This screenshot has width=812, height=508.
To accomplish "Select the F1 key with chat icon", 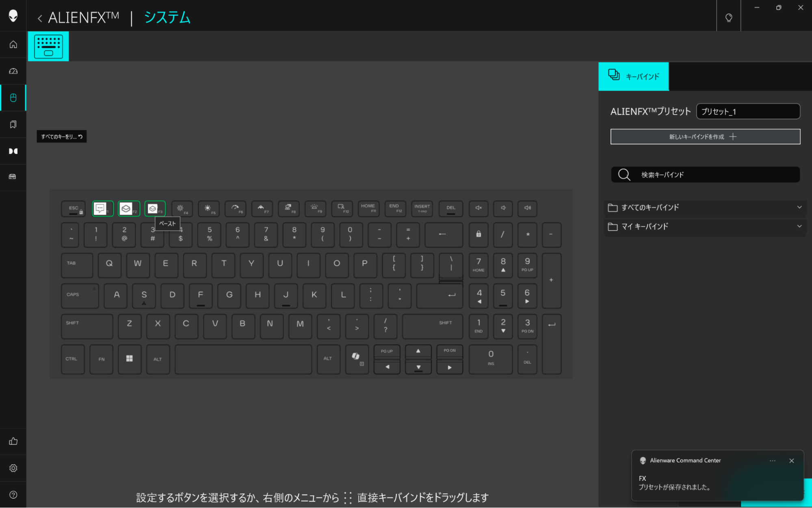I will 102,208.
